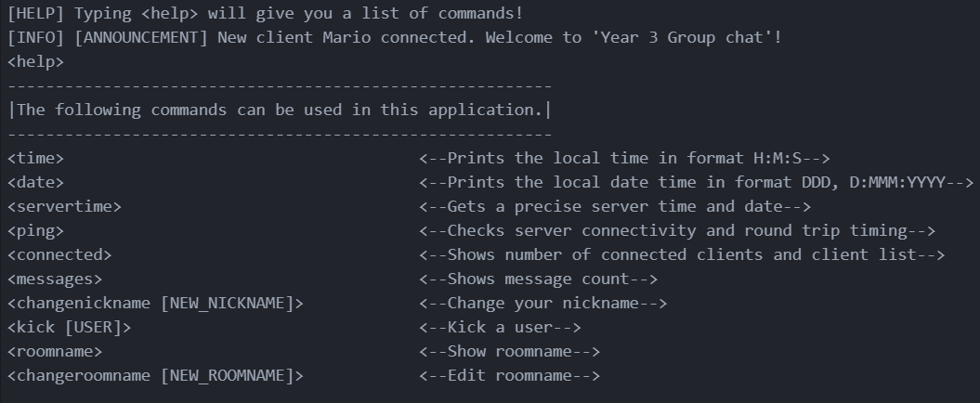Click the 'following commands can be used' header
The width and height of the screenshot is (980, 403).
tap(280, 110)
